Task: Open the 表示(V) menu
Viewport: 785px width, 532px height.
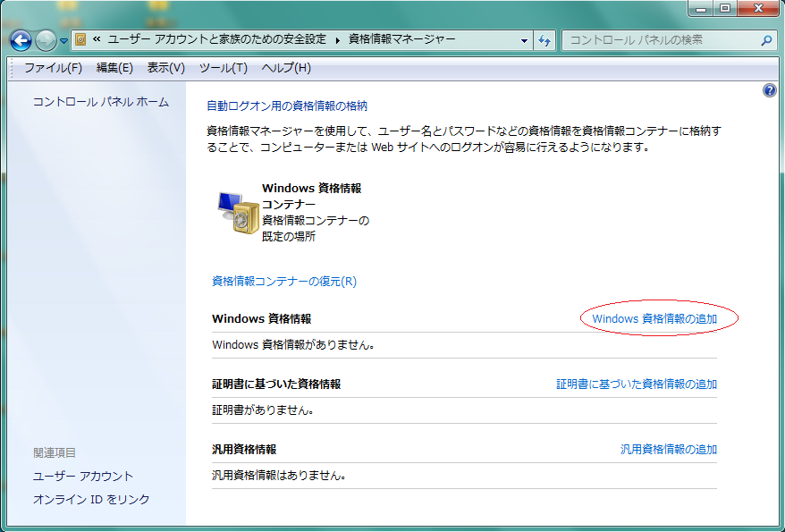Action: pos(165,68)
